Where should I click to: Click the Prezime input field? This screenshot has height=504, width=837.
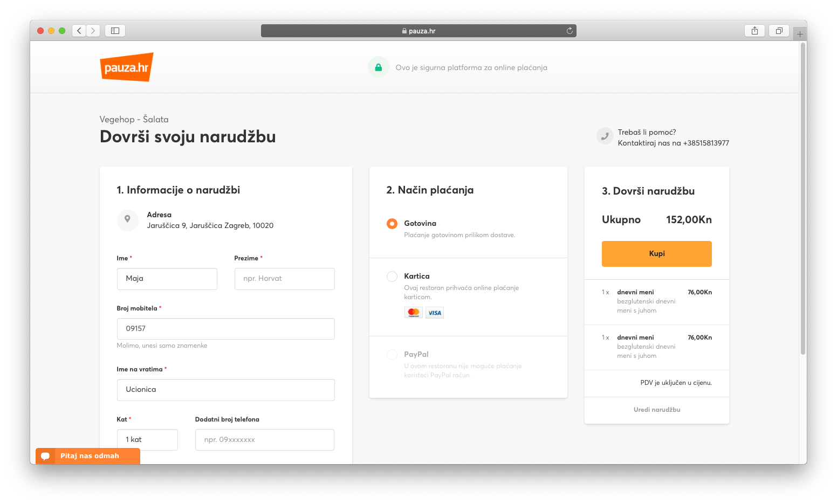[x=284, y=279]
